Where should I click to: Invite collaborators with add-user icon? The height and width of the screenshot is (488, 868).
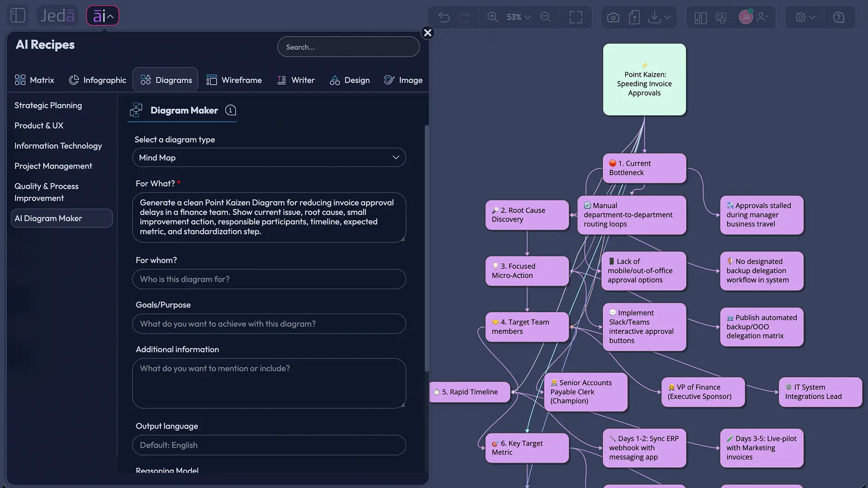(762, 17)
